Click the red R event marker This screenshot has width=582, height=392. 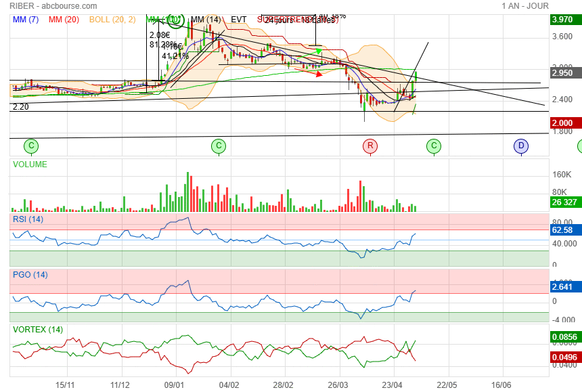tap(370, 146)
